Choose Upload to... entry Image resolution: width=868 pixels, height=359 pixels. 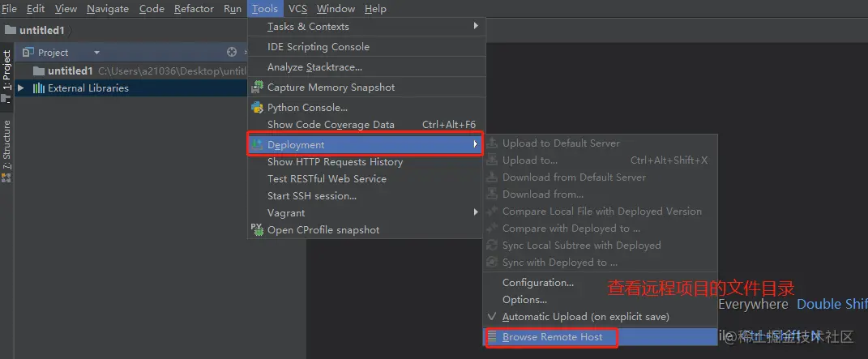pyautogui.click(x=600, y=160)
